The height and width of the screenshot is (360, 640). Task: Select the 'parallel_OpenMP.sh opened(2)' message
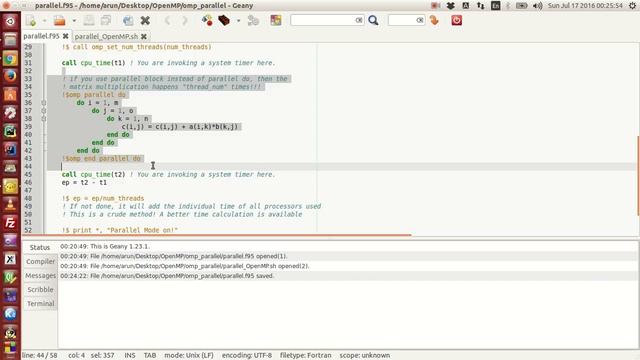pos(348,266)
